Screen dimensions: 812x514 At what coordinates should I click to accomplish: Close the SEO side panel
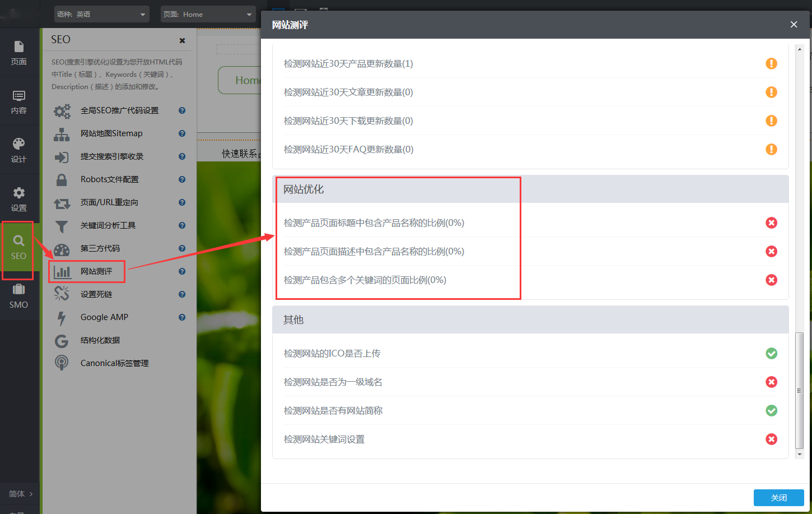pyautogui.click(x=182, y=40)
